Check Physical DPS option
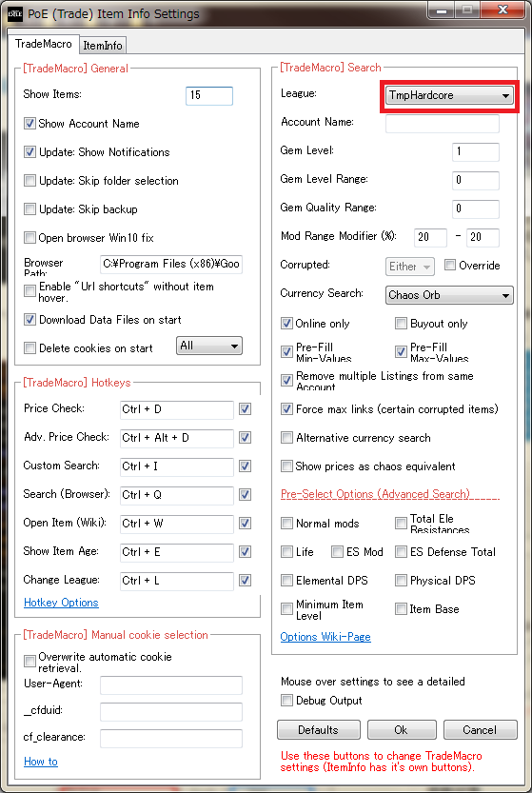 pos(401,580)
